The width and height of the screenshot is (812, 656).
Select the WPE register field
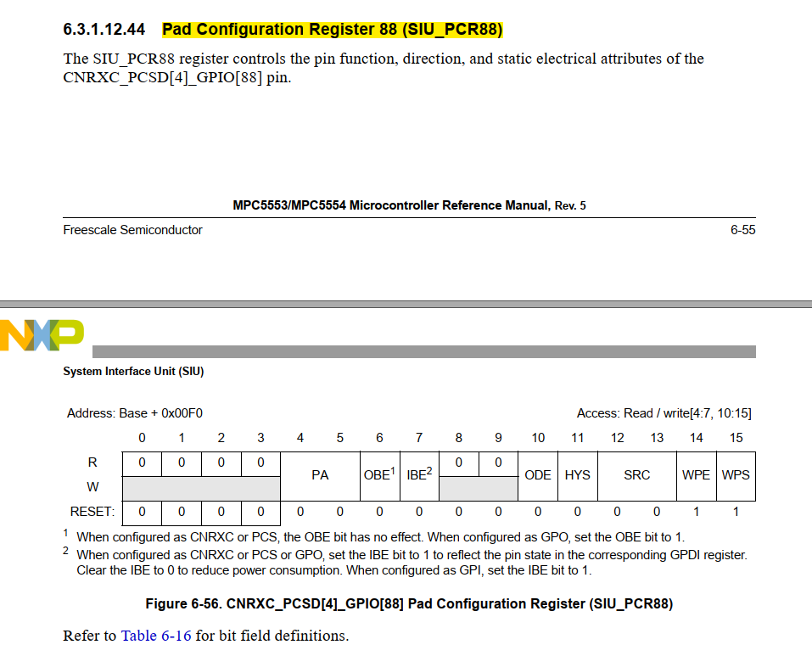point(696,475)
